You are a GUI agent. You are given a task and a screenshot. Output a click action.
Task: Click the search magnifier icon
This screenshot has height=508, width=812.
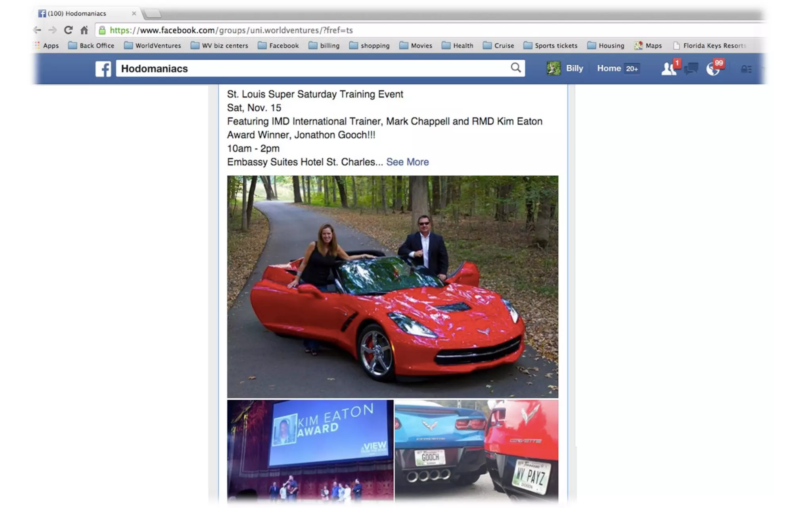tap(515, 68)
